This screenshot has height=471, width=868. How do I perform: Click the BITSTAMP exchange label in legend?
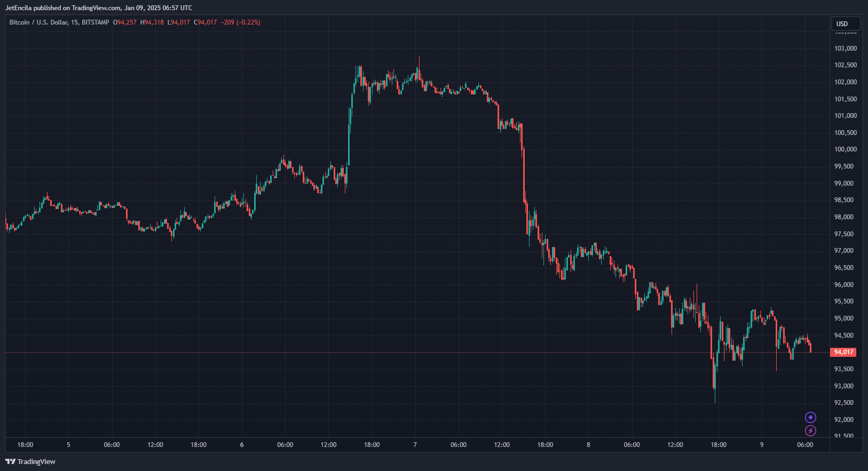point(96,22)
